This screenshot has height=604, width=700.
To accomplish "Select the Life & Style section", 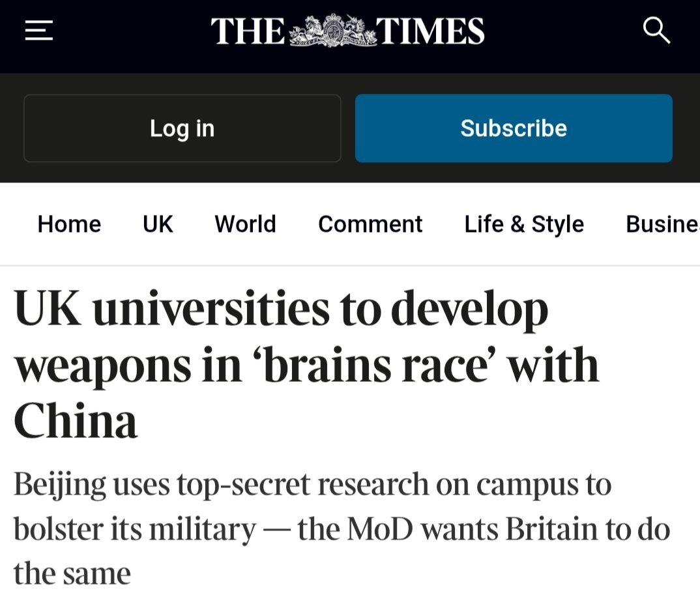I will 523,224.
